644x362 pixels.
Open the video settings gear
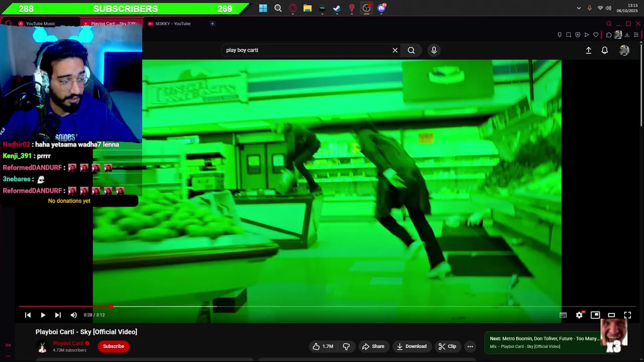click(579, 315)
